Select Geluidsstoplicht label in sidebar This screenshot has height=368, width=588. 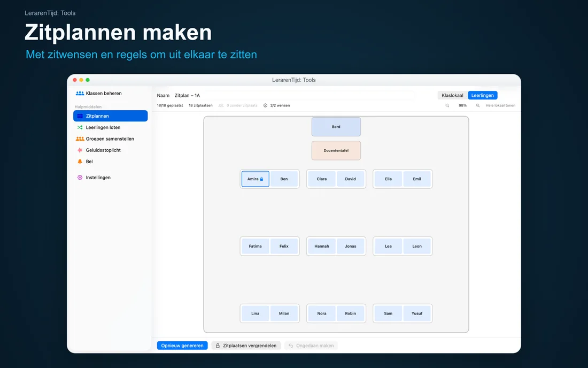coord(103,150)
